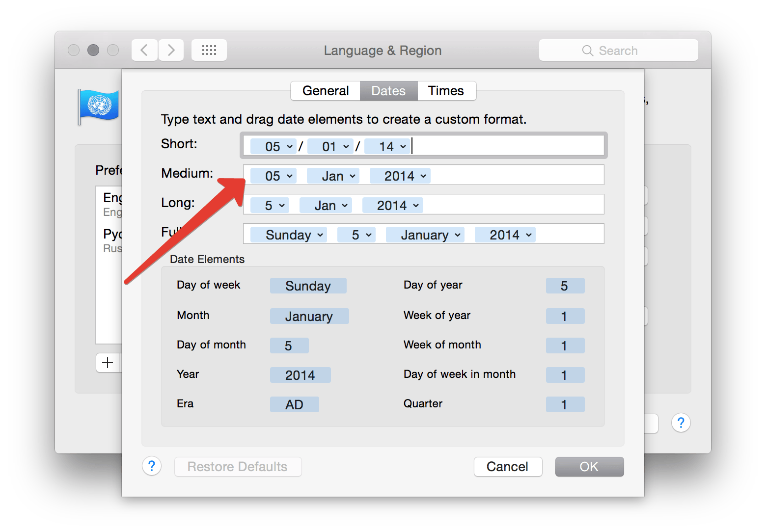Select the Day of week Sunday element

(308, 286)
